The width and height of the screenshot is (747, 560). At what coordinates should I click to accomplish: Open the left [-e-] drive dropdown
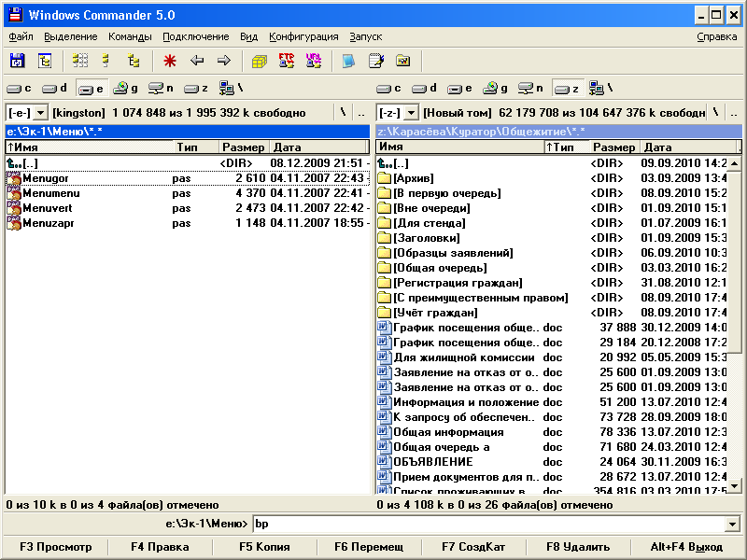click(x=41, y=113)
